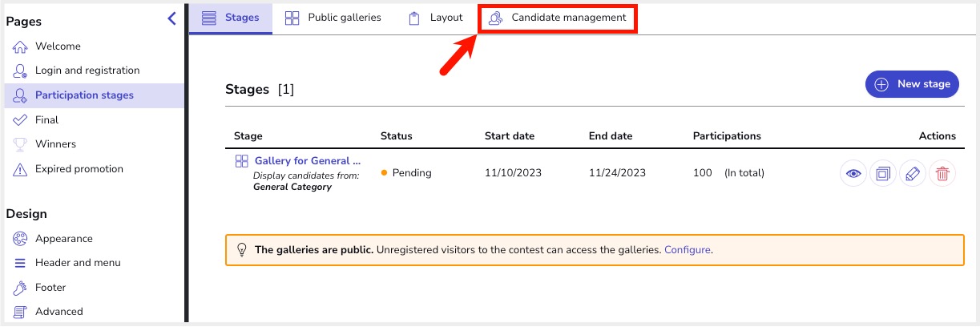Click the Configure link in the notice

tap(687, 249)
